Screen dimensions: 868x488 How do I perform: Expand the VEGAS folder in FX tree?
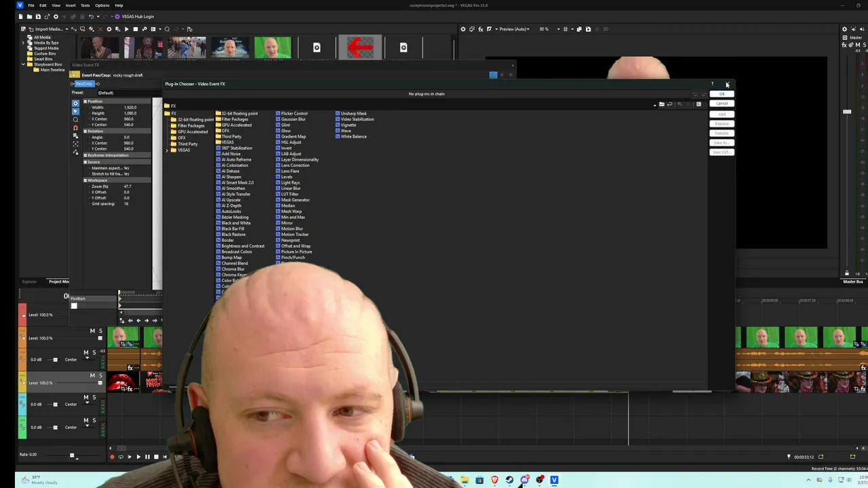(x=167, y=150)
